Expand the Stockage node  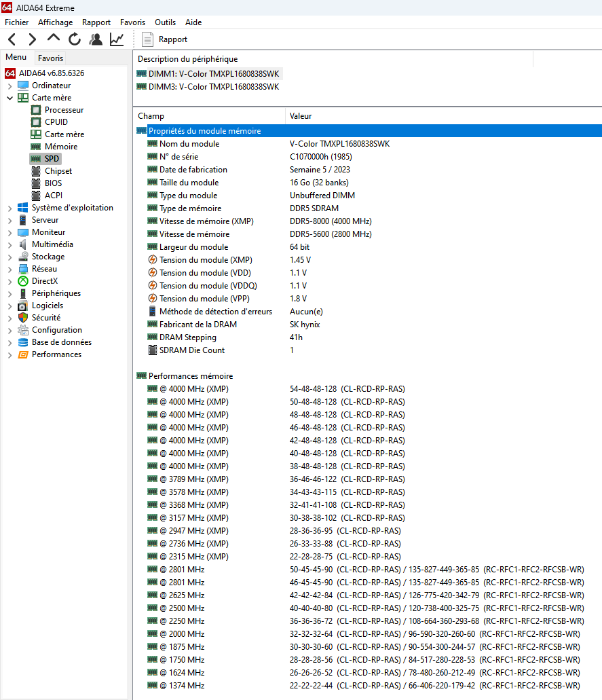click(x=10, y=257)
